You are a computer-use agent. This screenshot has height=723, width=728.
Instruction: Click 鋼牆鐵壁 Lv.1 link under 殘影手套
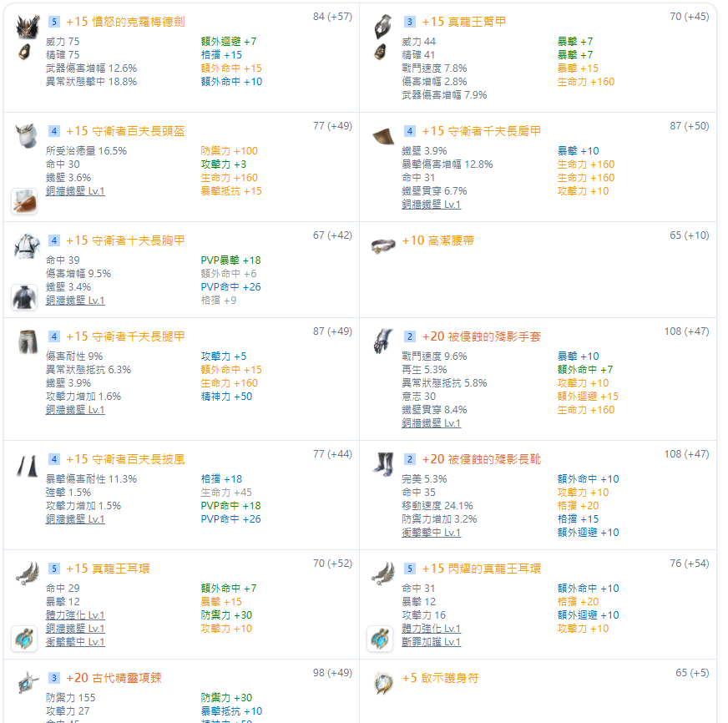point(431,423)
